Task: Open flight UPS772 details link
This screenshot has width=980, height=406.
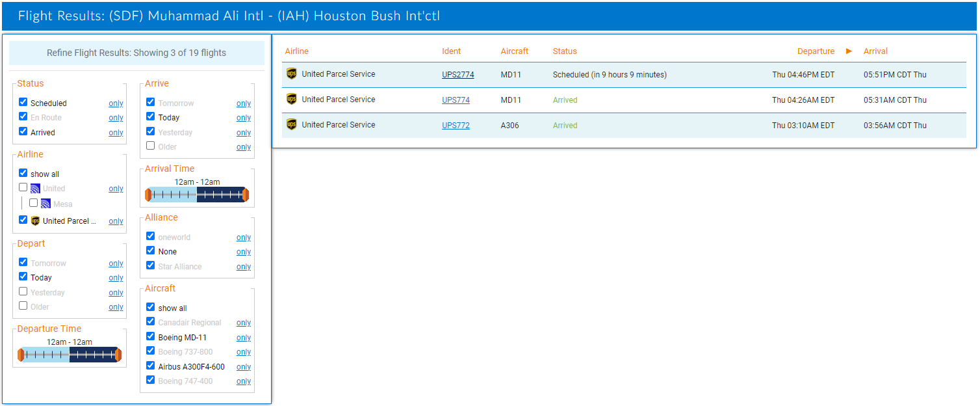Action: [x=456, y=126]
